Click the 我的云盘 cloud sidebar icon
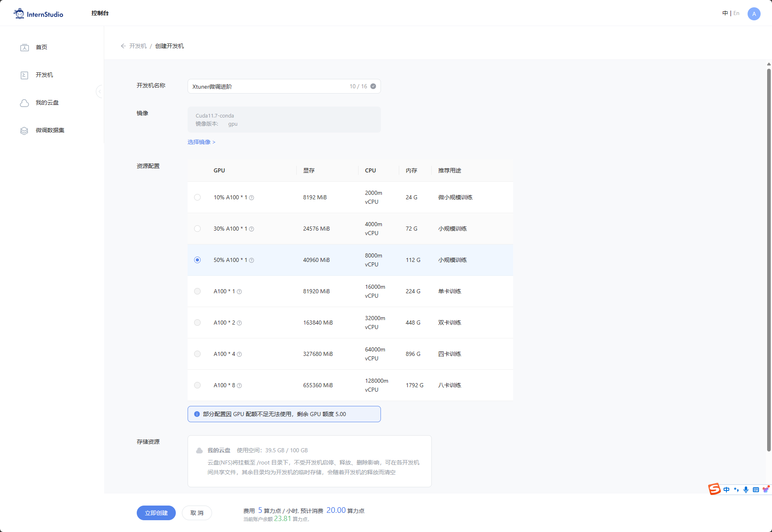The width and height of the screenshot is (772, 532). click(24, 103)
